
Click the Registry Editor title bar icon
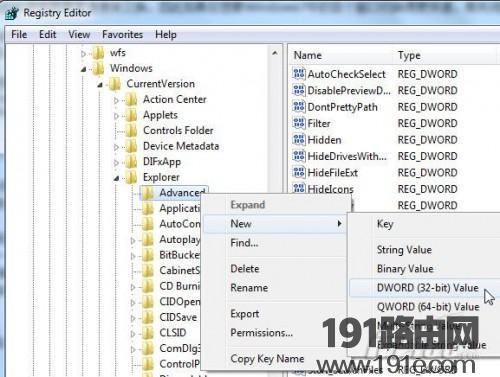pyautogui.click(x=12, y=13)
